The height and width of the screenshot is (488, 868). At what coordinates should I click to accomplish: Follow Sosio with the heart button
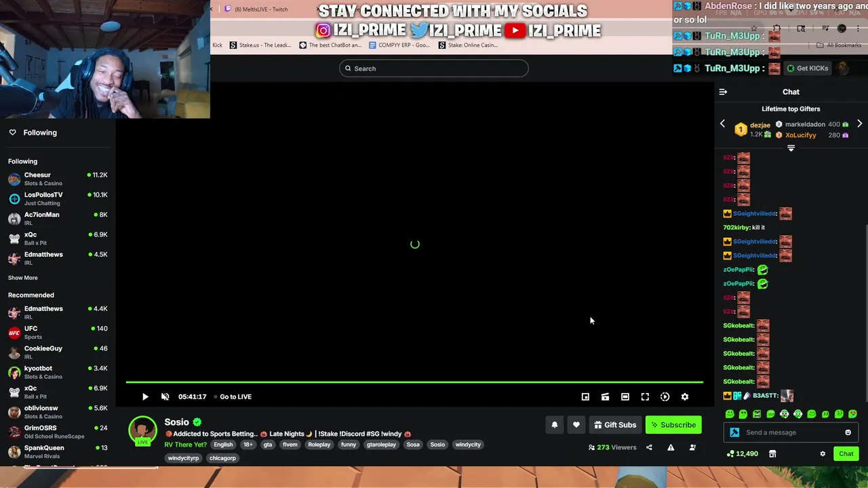[x=576, y=425]
